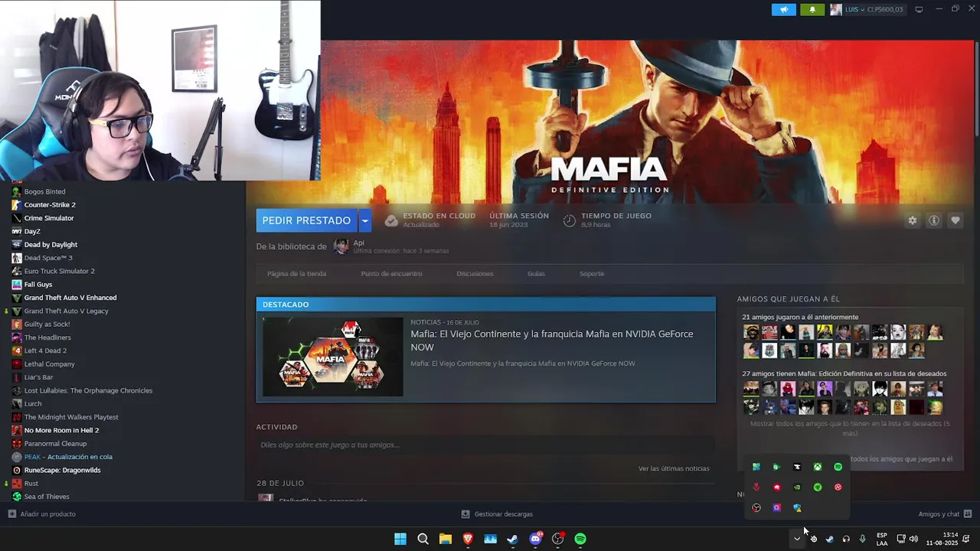Open the Soporte tab
The width and height of the screenshot is (980, 551).
592,273
